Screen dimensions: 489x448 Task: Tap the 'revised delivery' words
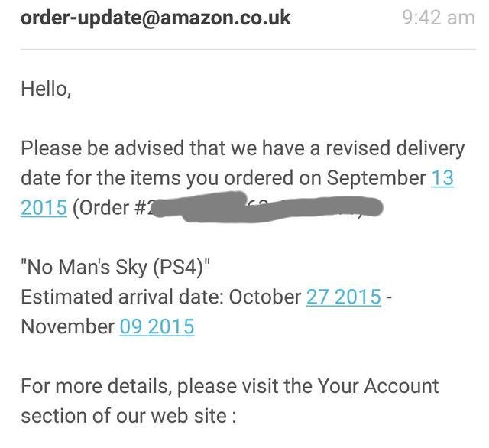(396, 148)
